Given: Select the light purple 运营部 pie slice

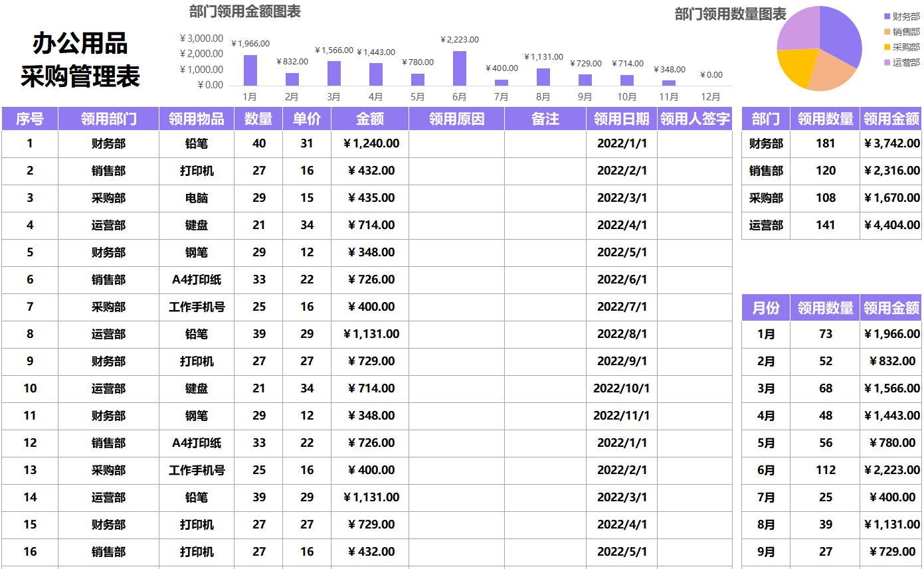Looking at the screenshot, I should [x=799, y=27].
